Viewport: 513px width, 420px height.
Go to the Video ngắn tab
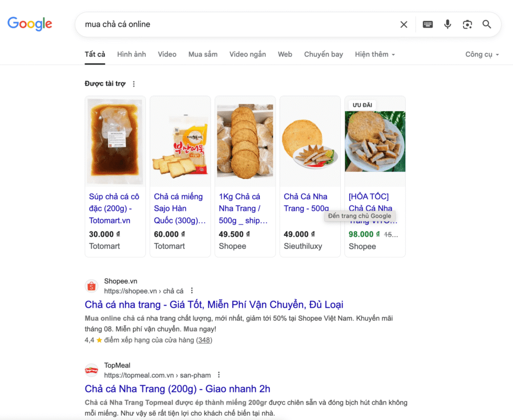[x=247, y=54]
